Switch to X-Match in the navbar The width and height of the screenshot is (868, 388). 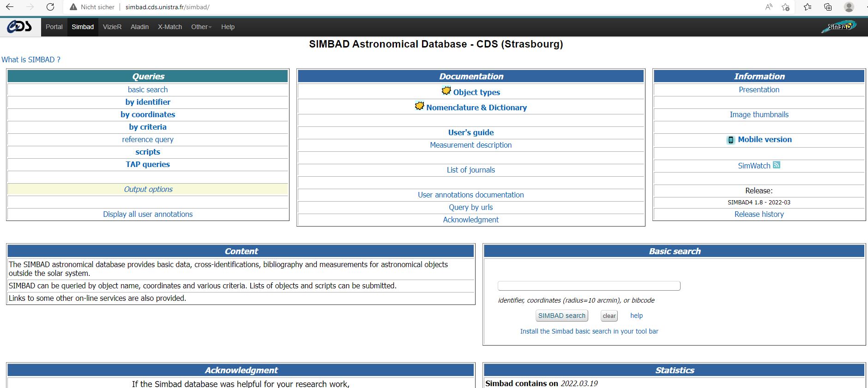tap(170, 27)
